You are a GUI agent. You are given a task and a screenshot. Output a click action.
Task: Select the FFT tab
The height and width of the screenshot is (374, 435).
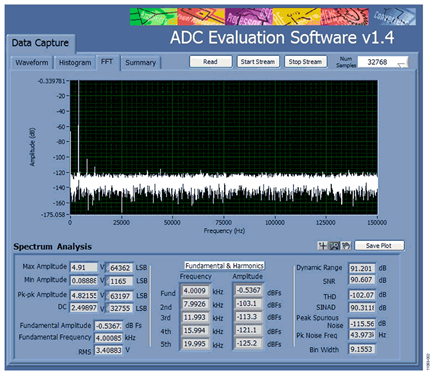point(107,62)
